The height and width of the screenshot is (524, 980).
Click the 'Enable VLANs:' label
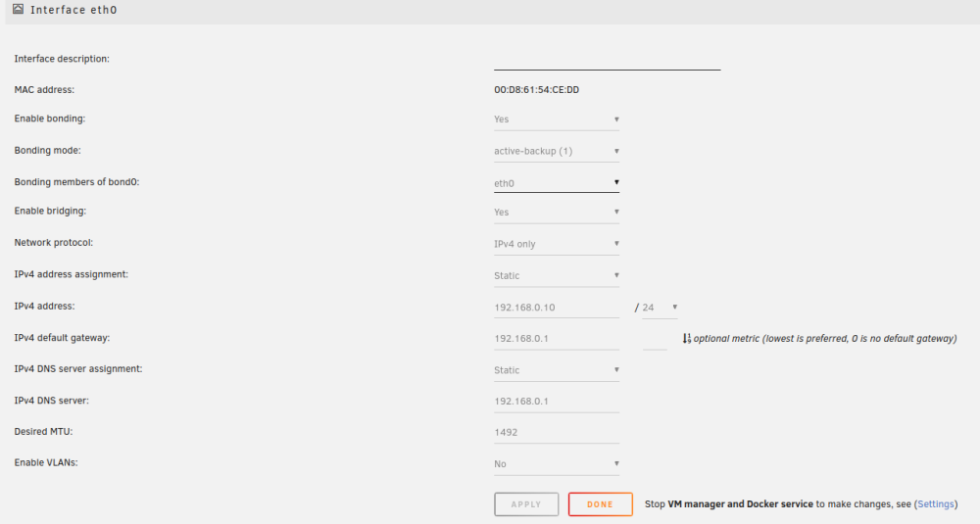pos(46,463)
